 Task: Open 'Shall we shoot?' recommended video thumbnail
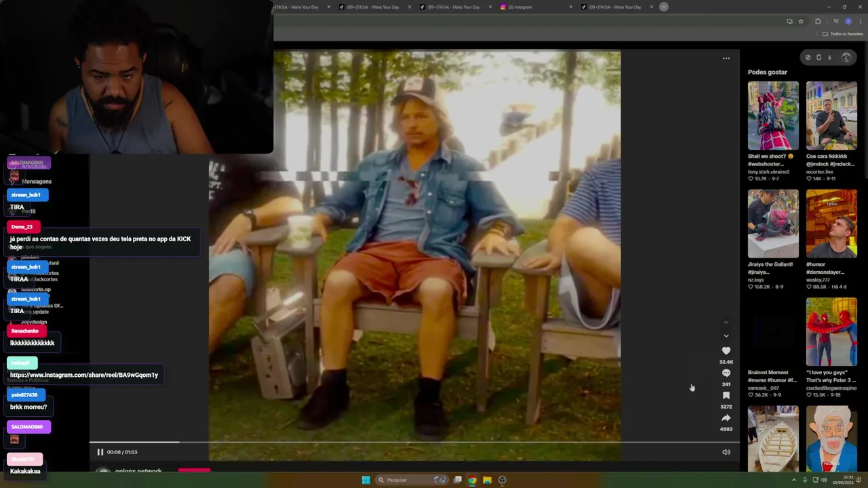(x=773, y=116)
